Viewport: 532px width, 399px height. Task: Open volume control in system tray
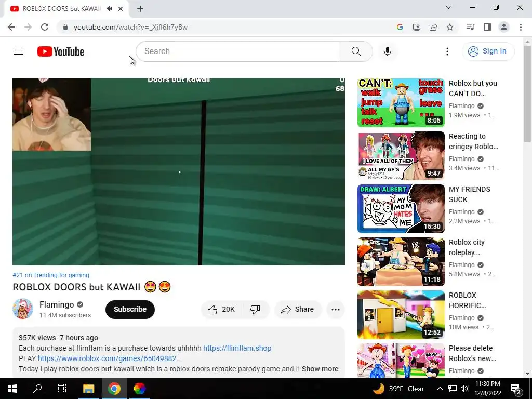(x=464, y=389)
